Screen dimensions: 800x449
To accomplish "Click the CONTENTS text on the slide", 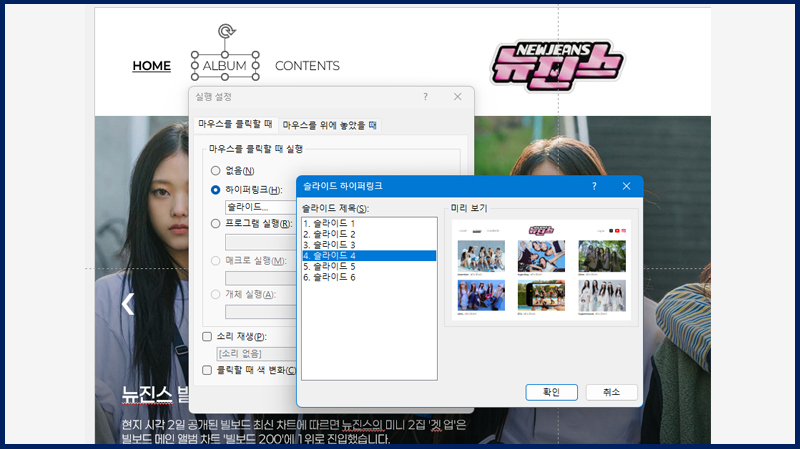I will click(x=307, y=66).
